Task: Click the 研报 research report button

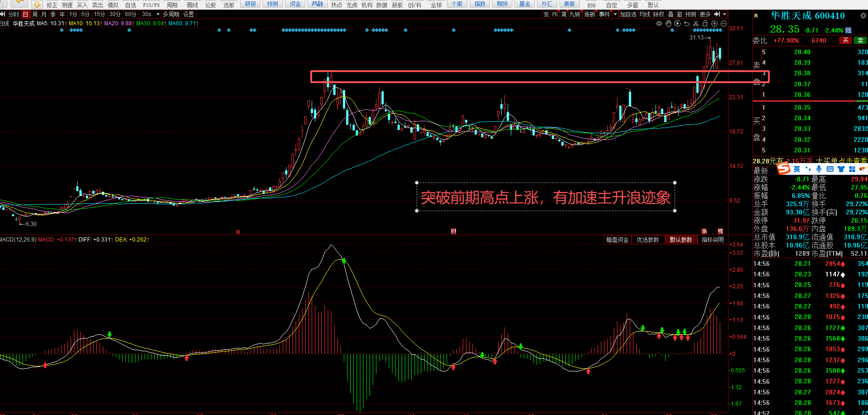Action: [251, 4]
